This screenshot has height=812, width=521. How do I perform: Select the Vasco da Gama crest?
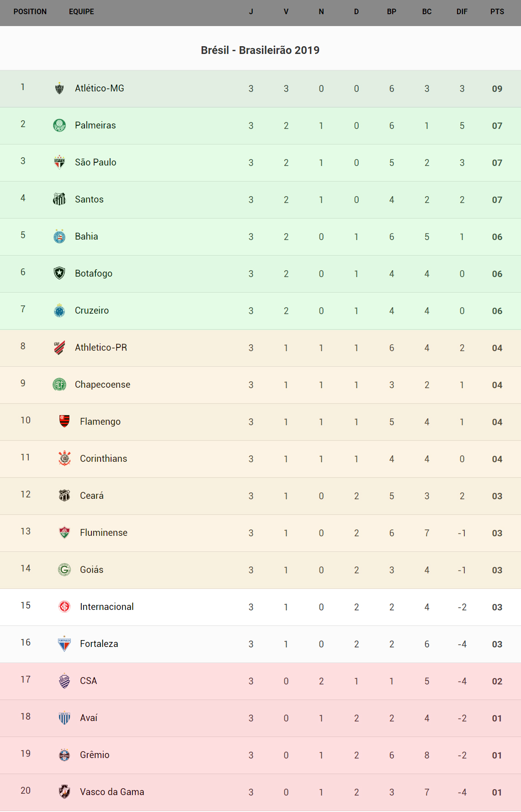tap(64, 792)
